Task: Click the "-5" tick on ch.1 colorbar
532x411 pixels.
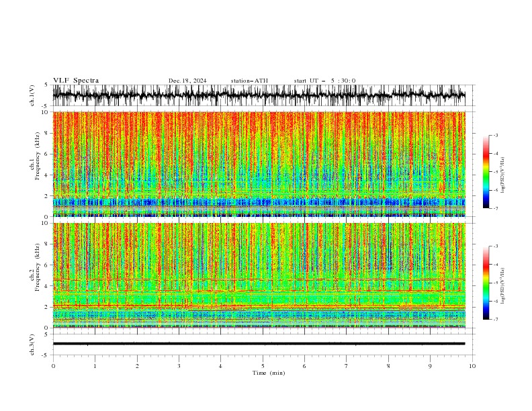Action: (x=495, y=172)
